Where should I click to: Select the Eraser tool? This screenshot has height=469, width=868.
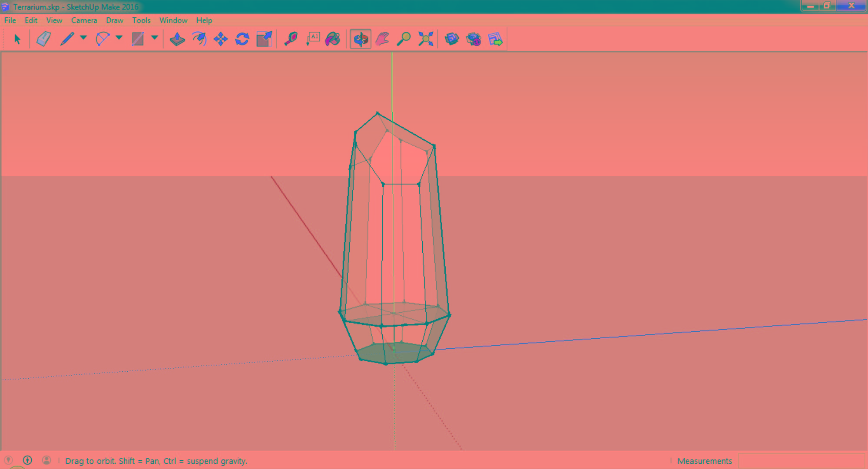pos(44,39)
